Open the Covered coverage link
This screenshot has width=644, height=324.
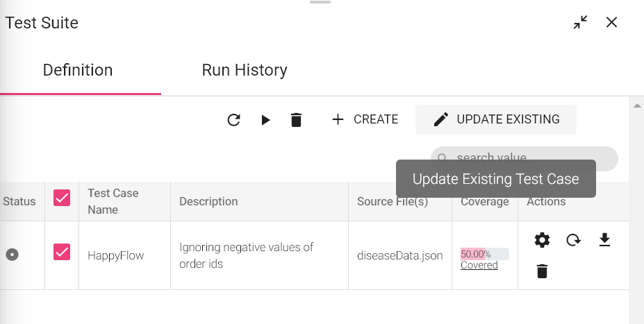[479, 265]
